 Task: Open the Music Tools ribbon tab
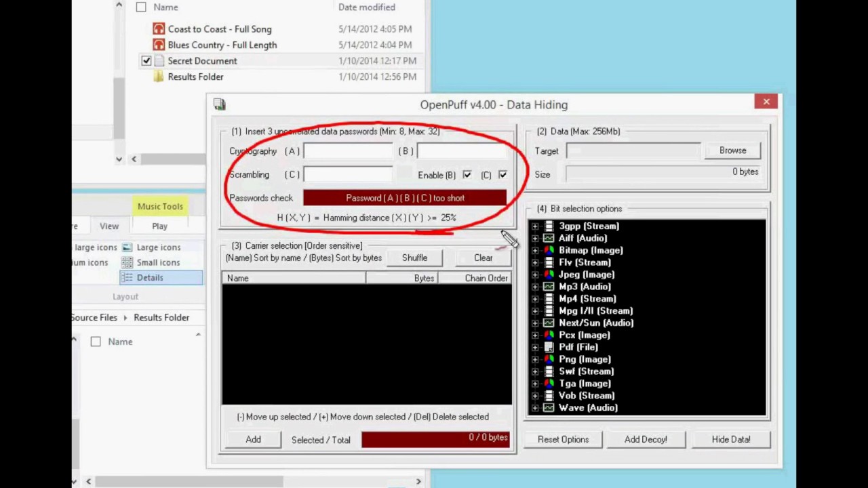click(160, 206)
